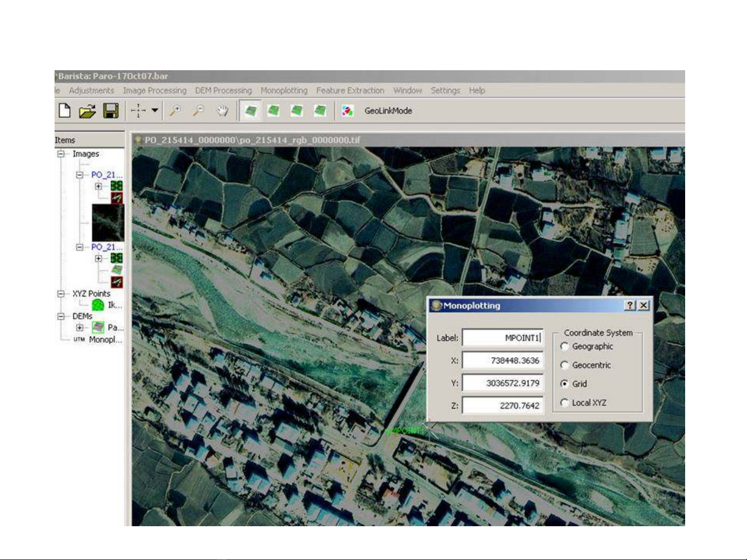Select the Monopl... UTM tree entry
747x560 pixels.
coord(106,340)
